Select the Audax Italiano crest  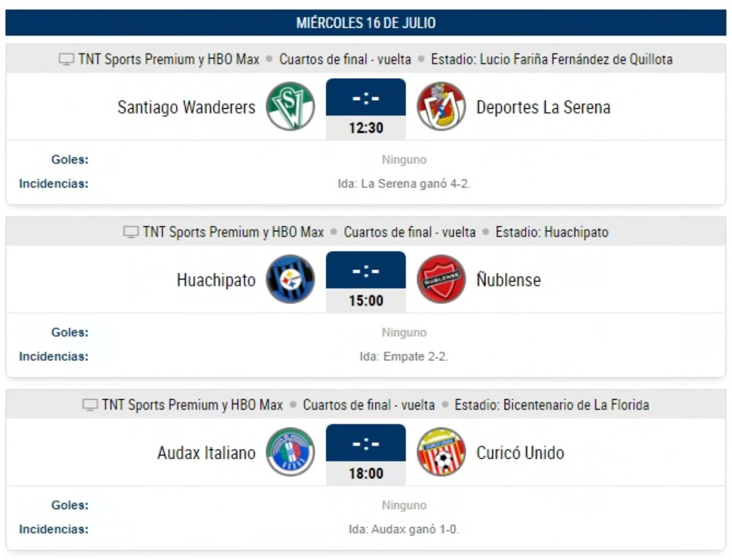[x=290, y=452]
